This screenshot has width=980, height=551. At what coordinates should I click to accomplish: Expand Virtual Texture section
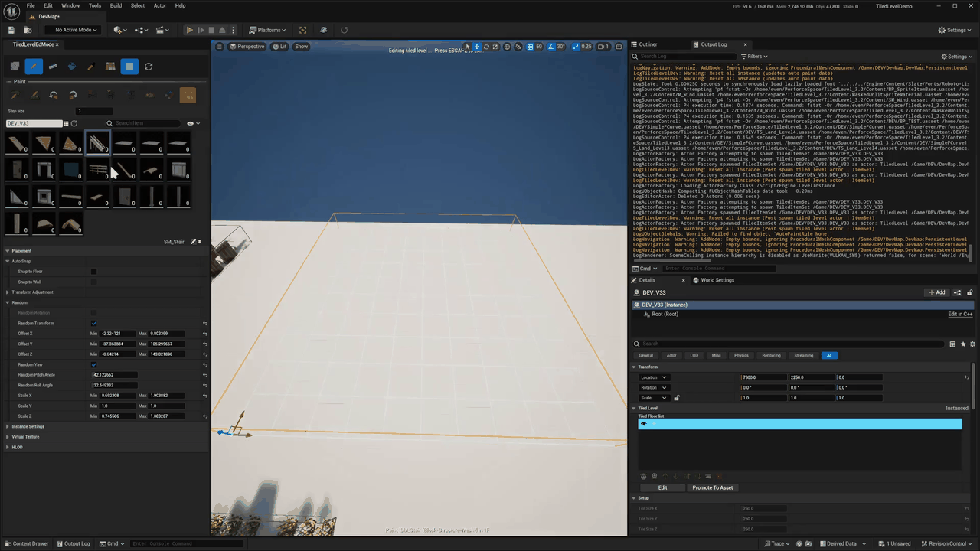coord(8,437)
